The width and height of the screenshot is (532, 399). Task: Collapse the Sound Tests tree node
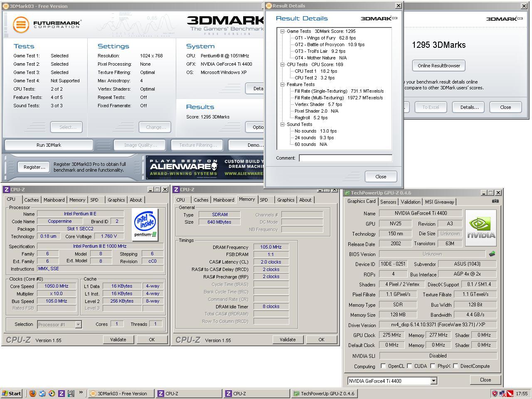coord(283,124)
